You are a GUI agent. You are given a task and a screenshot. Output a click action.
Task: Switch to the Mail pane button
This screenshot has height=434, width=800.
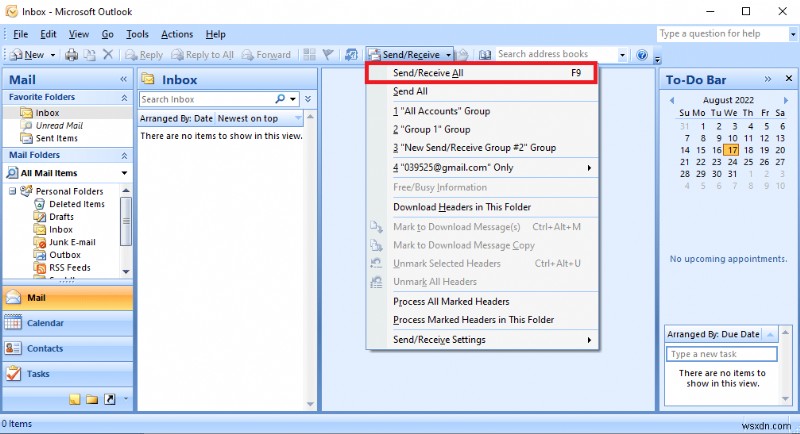[x=67, y=298]
